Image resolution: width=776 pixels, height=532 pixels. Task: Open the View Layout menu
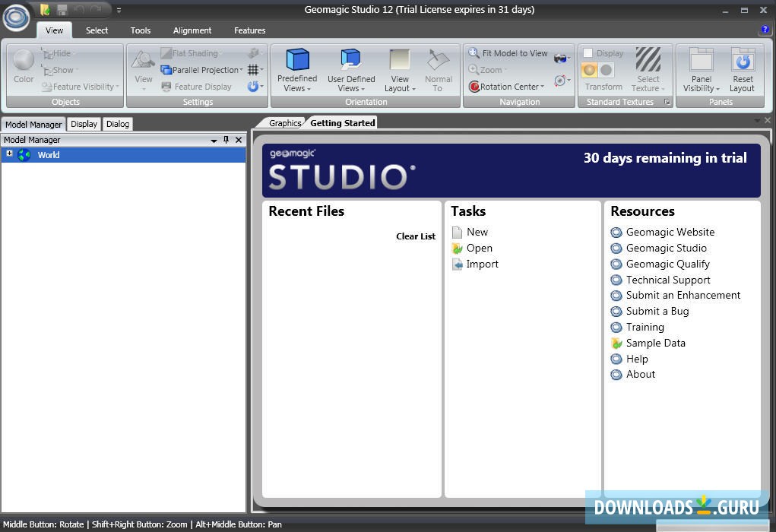pyautogui.click(x=400, y=70)
